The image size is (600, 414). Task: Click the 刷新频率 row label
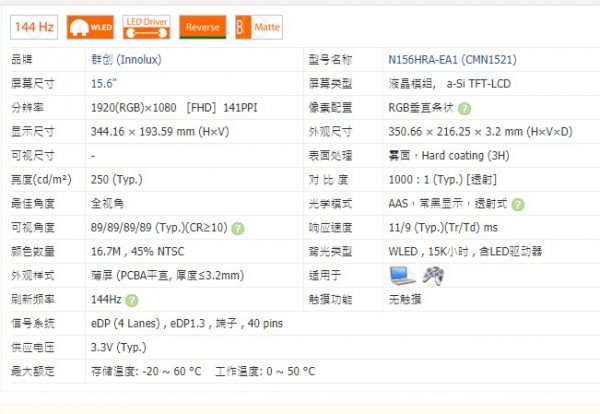(33, 299)
